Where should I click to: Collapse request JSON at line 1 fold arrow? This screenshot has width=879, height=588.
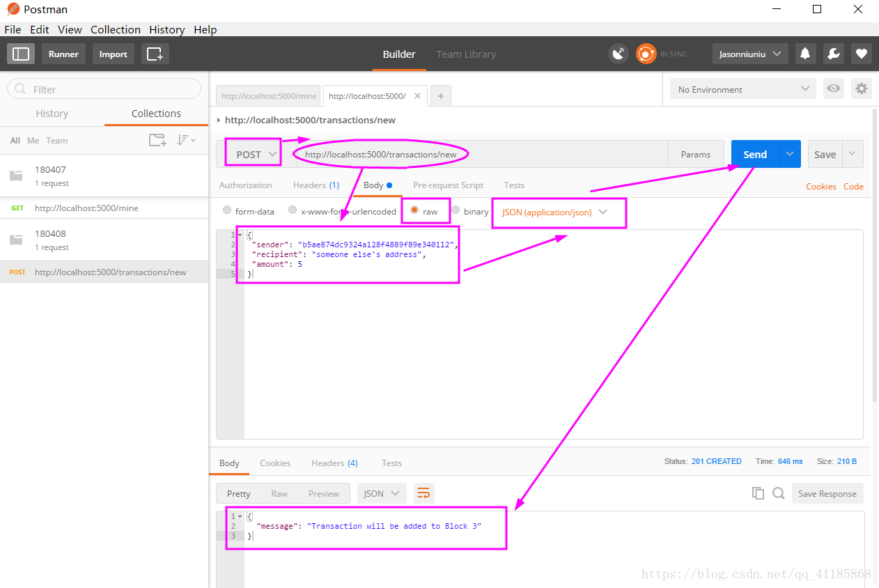click(x=240, y=235)
